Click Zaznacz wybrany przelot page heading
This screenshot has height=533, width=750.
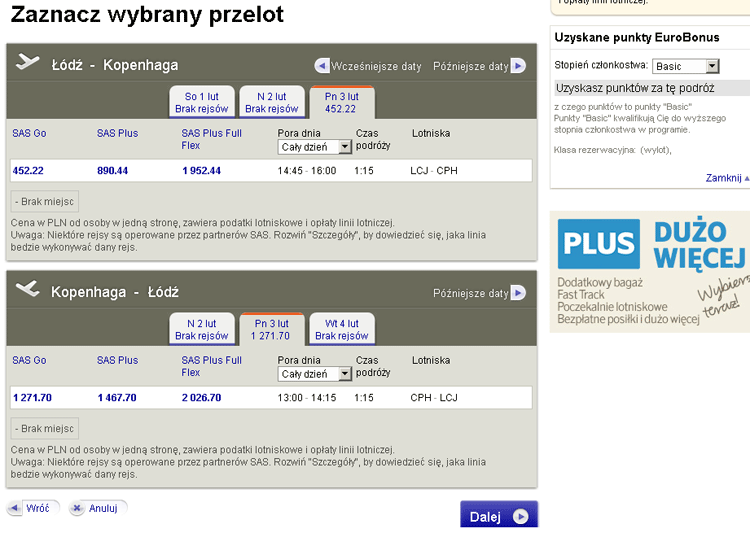(147, 14)
